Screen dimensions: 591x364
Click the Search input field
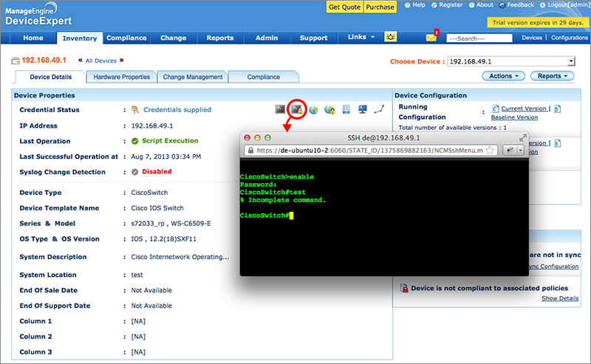pyautogui.click(x=479, y=38)
